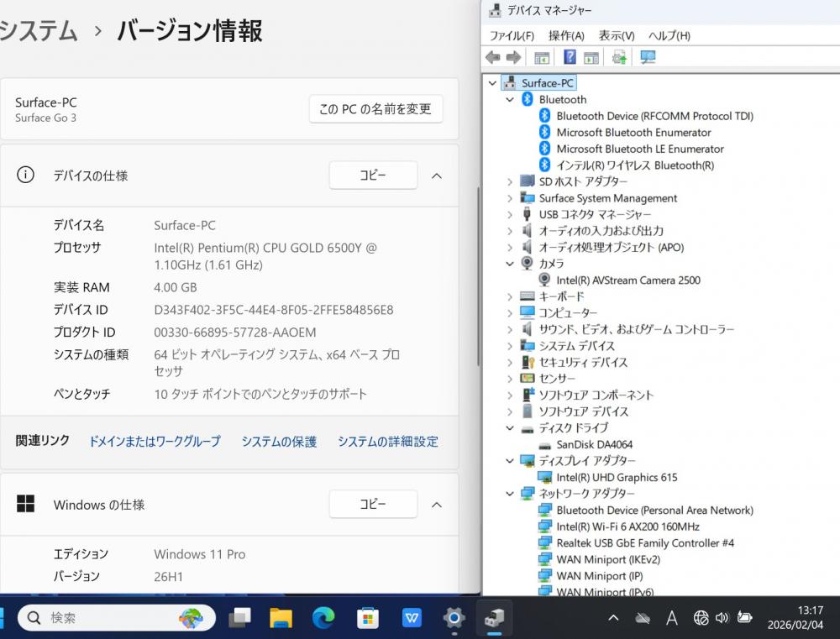Select Intel(R) Wi-Fi 6 AX200 160MHz adapter
The width and height of the screenshot is (840, 639).
click(x=627, y=526)
